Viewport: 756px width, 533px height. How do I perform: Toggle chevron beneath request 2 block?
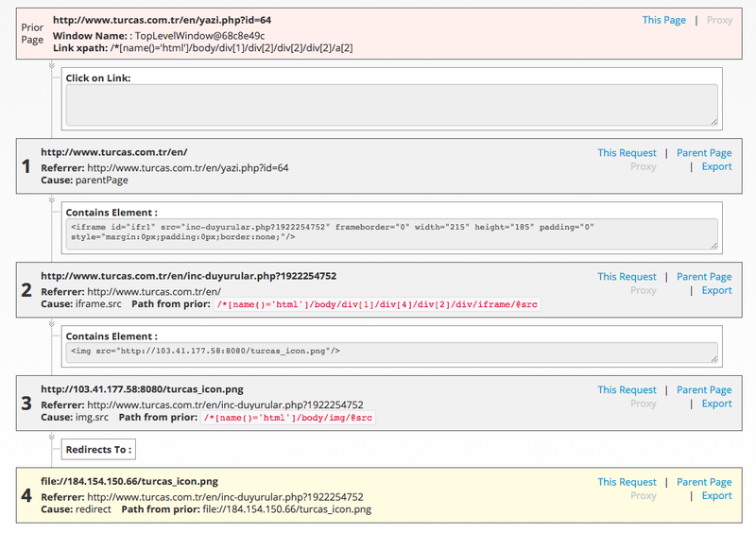(x=52, y=323)
